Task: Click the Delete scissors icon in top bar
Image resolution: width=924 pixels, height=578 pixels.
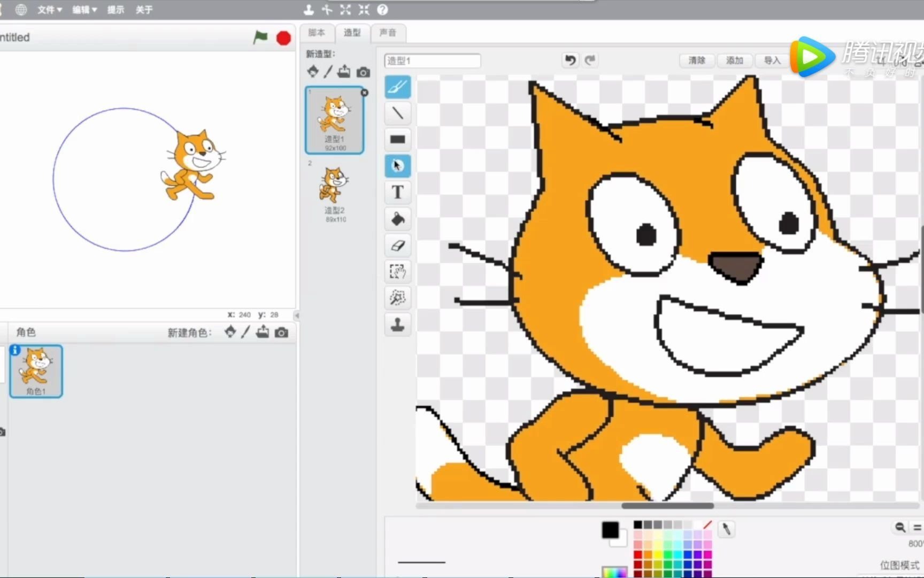Action: pyautogui.click(x=327, y=10)
